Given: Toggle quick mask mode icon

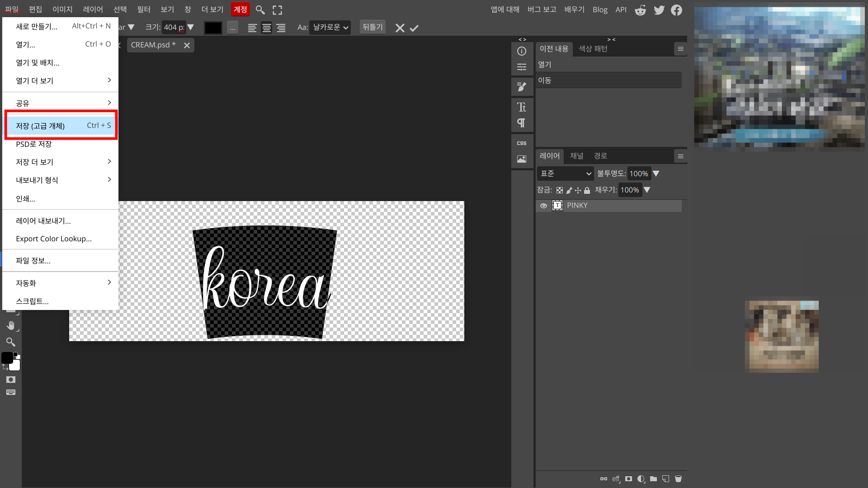Looking at the screenshot, I should (x=11, y=380).
